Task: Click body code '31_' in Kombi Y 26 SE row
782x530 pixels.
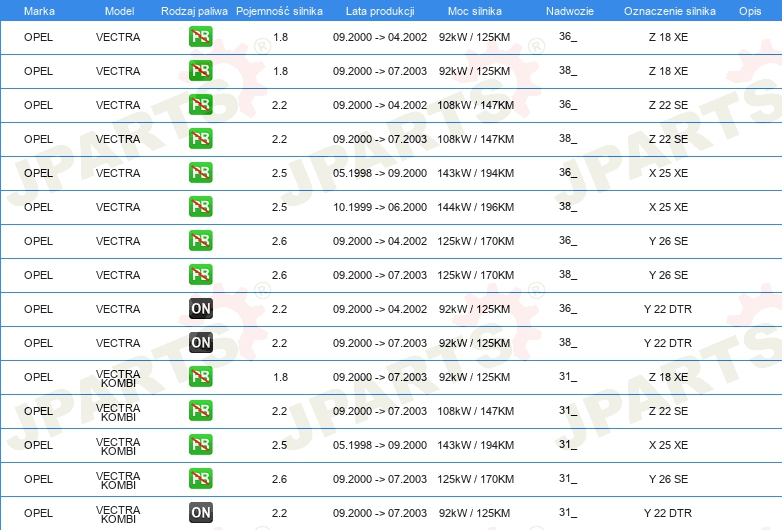Action: point(568,479)
